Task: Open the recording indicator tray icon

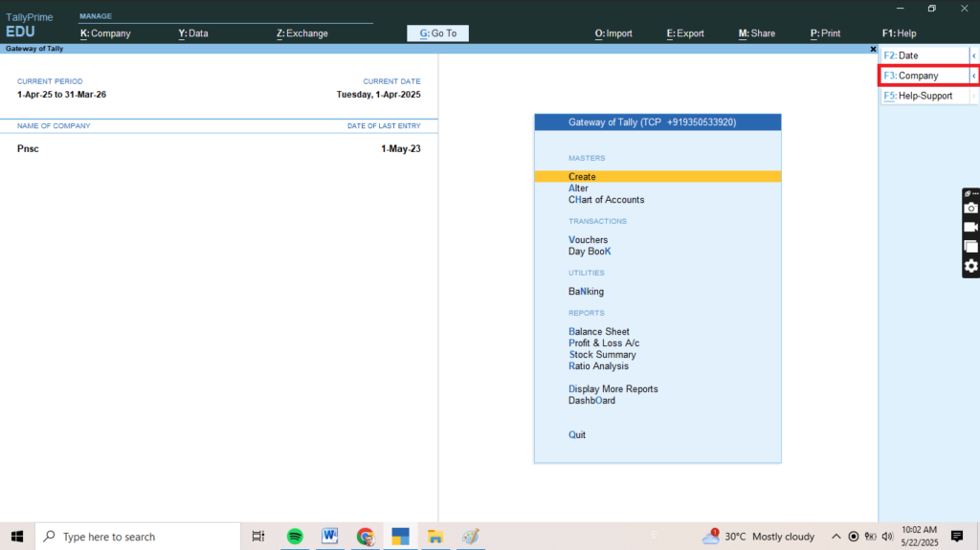Action: (x=853, y=537)
